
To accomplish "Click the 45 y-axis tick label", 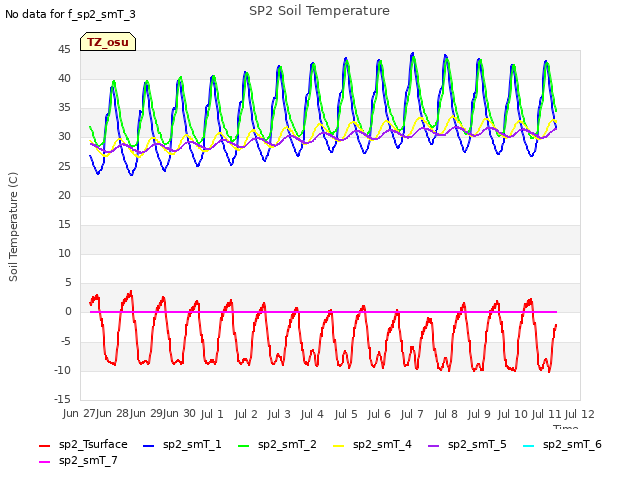I will pyautogui.click(x=64, y=50).
